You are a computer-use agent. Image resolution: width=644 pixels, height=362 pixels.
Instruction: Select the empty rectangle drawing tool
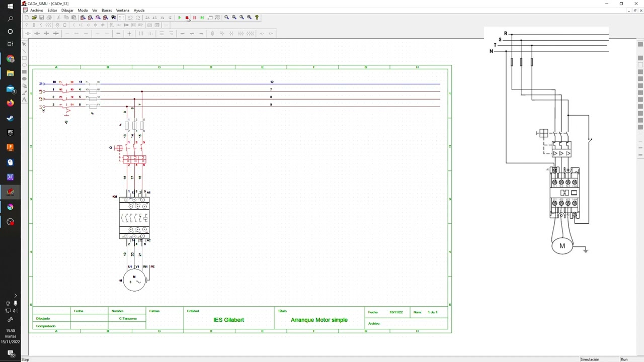coord(24,58)
